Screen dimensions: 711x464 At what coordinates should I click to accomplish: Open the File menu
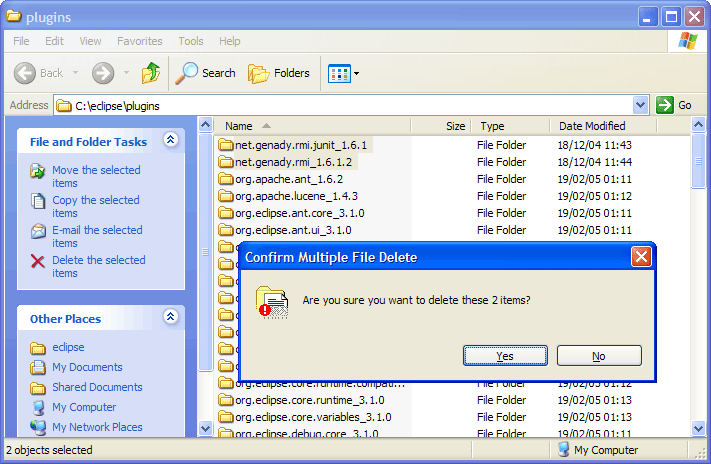coord(21,41)
